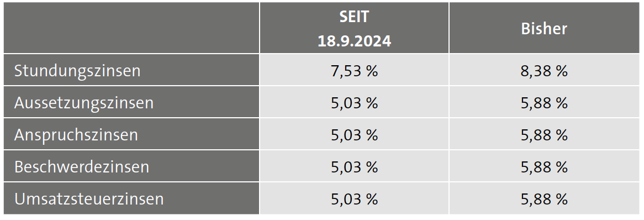Select the Beschwerdezinsen row label
Screen dimensions: 644x220
tap(82, 167)
